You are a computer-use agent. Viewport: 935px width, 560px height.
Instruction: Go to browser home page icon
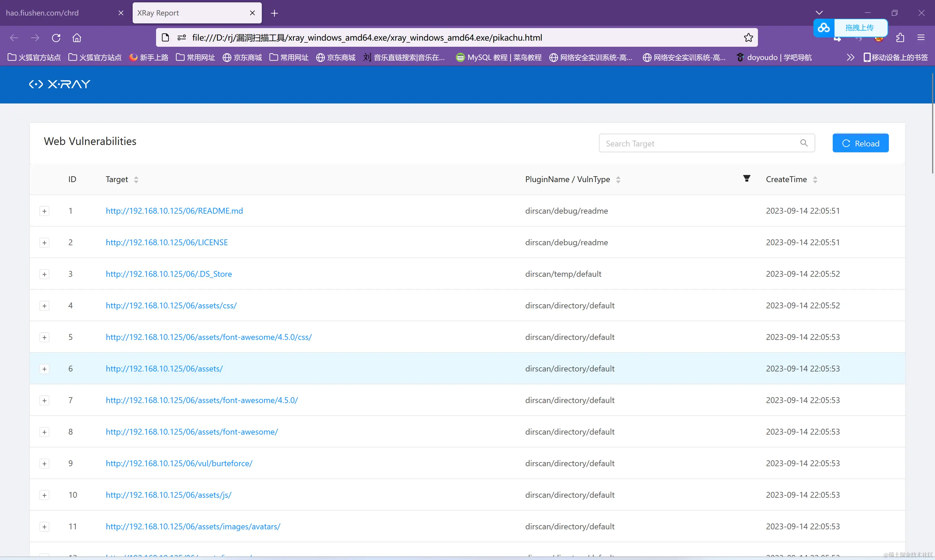(77, 38)
